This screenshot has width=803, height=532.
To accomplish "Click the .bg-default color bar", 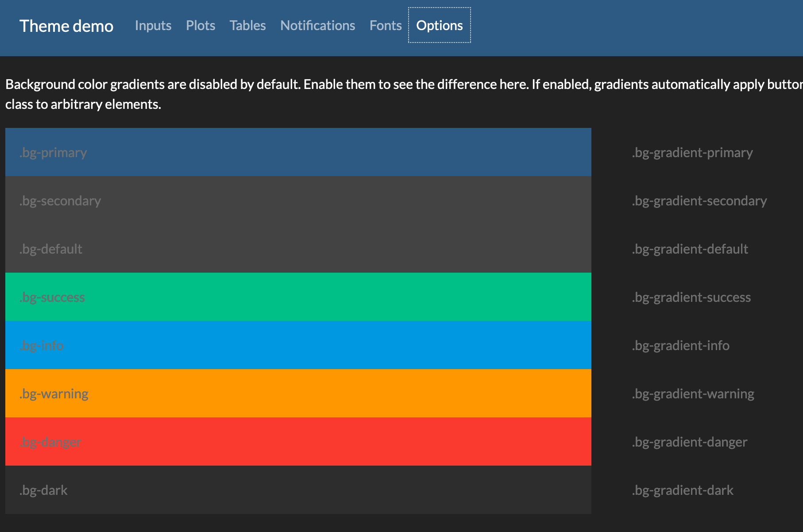I will (298, 249).
